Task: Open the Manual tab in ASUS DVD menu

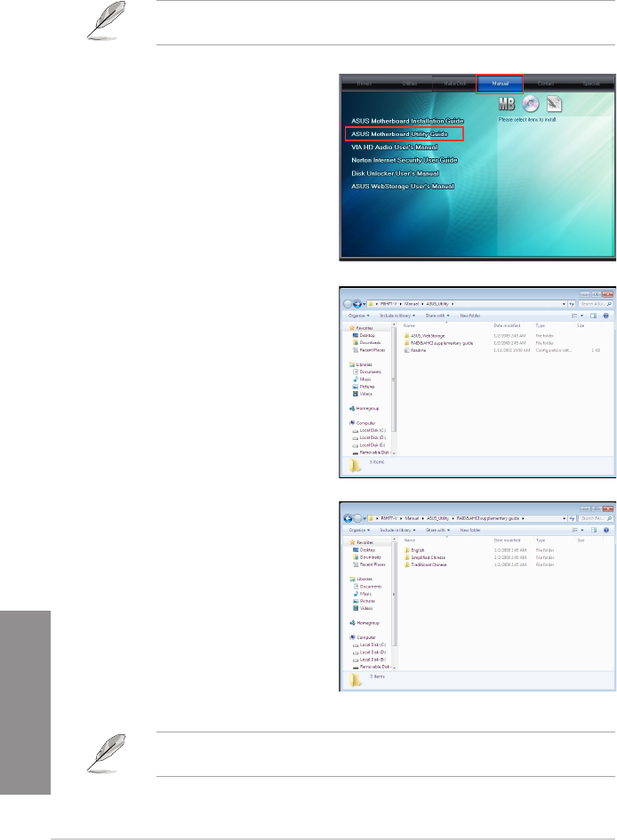Action: (x=500, y=84)
